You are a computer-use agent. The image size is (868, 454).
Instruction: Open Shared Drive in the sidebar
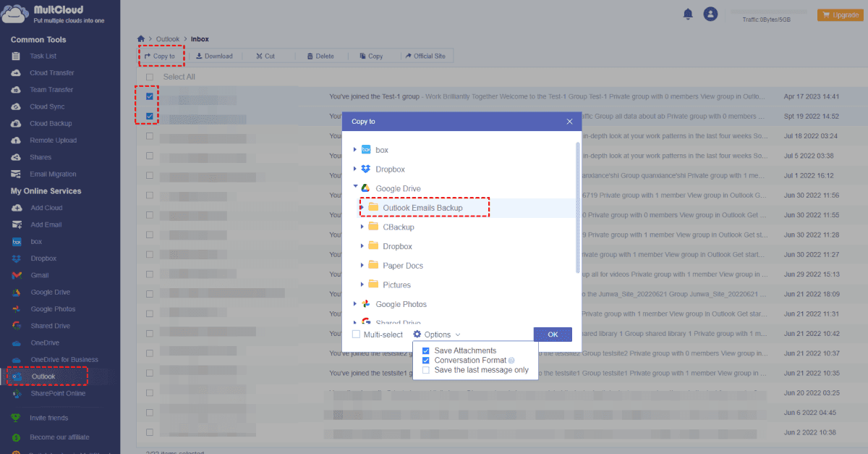click(50, 326)
